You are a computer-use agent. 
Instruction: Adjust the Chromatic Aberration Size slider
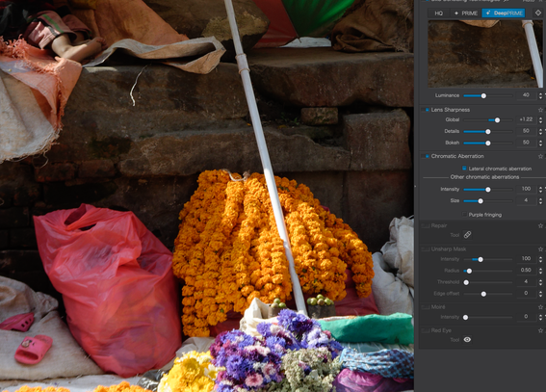click(481, 201)
